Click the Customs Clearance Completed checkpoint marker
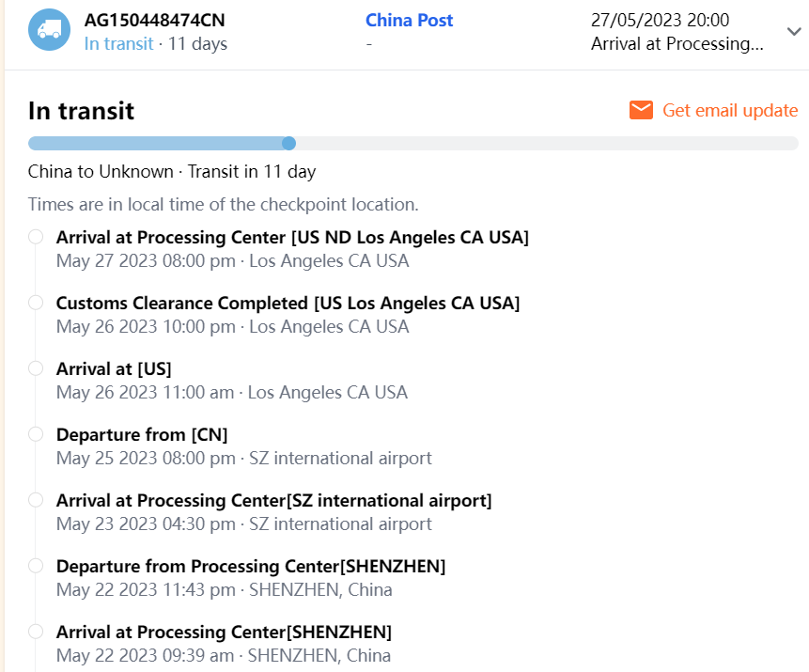The height and width of the screenshot is (672, 809). tap(36, 304)
